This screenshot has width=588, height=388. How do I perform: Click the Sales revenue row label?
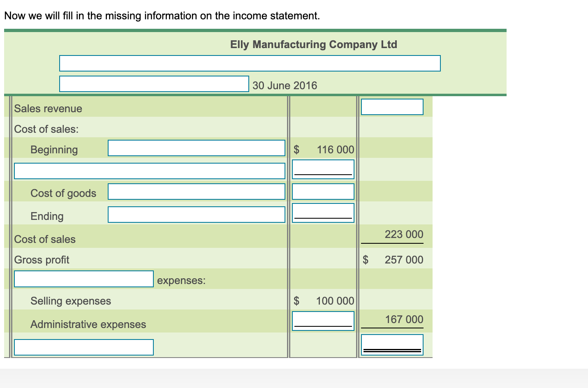pyautogui.click(x=48, y=108)
